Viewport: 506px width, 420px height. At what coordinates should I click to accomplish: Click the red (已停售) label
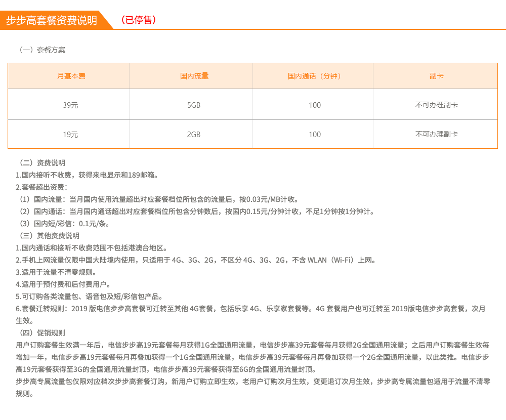tap(139, 20)
